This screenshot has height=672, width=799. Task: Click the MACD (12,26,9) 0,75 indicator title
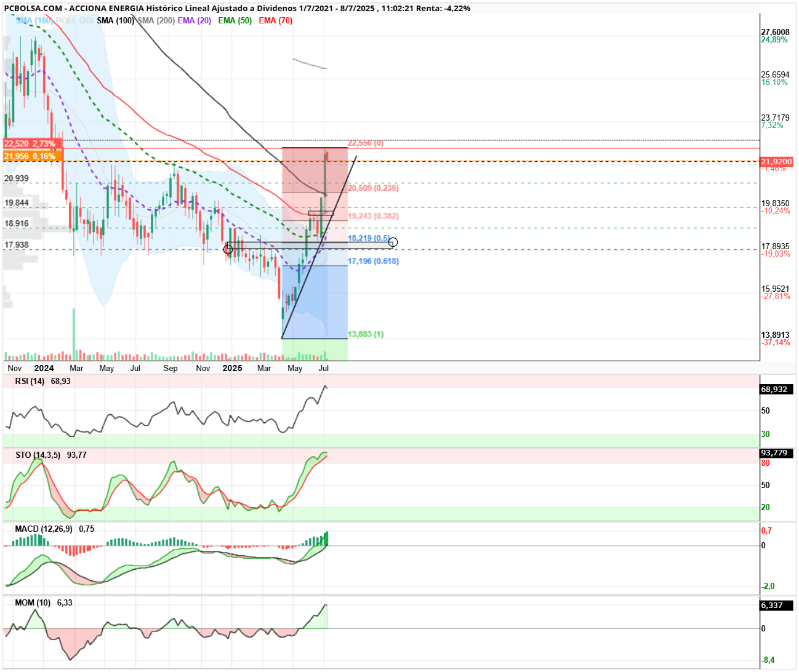coord(55,529)
